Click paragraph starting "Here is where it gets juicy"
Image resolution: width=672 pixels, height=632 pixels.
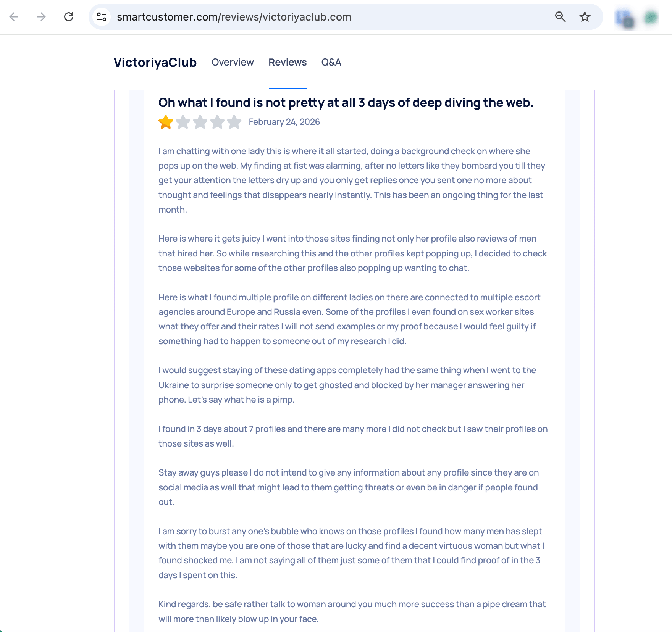coord(353,253)
